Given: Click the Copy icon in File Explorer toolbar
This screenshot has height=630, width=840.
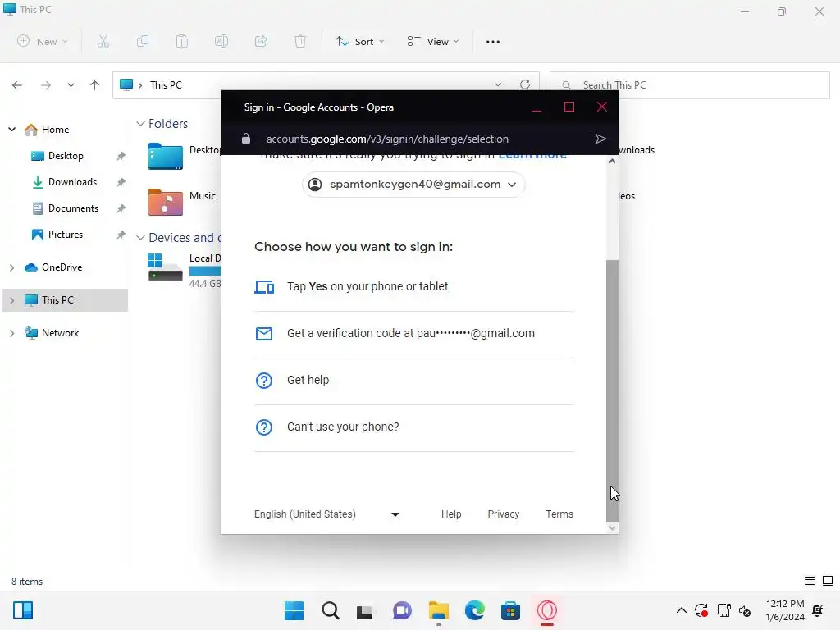Looking at the screenshot, I should [x=143, y=41].
